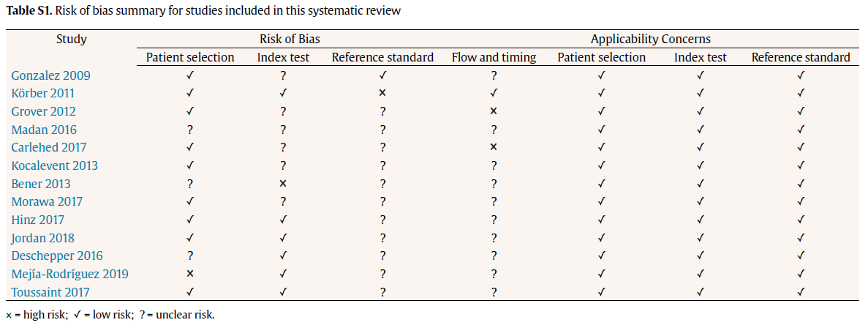The height and width of the screenshot is (328, 868).
Task: Click the Toussaint 2017 study link
Action: click(x=51, y=292)
